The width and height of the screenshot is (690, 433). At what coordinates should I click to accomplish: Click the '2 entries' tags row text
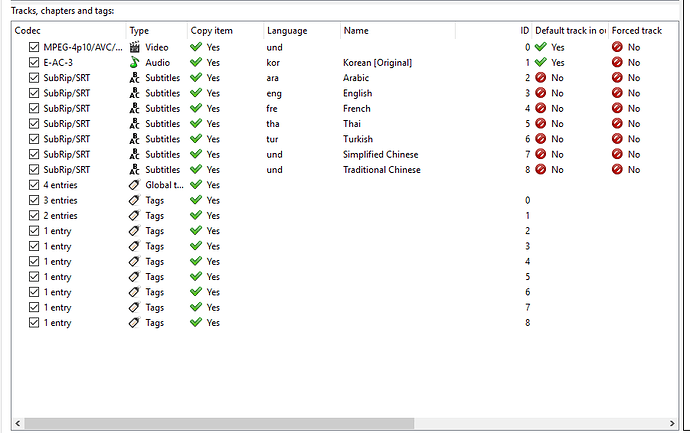[60, 216]
